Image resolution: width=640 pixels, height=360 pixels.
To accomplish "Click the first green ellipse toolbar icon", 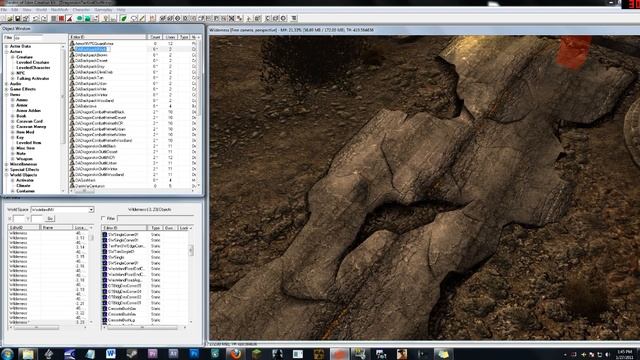I will pyautogui.click(x=80, y=18).
